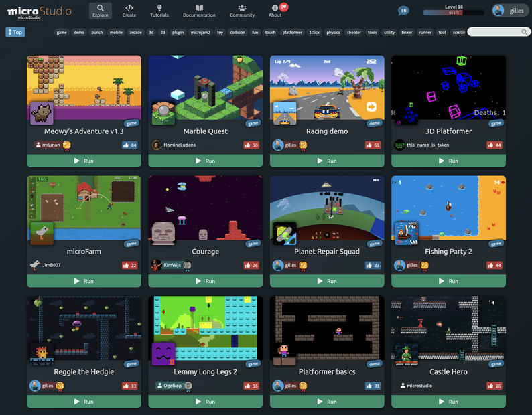The width and height of the screenshot is (532, 415).
Task: Click Meowy's Adventure cat project icon
Action: [42, 113]
